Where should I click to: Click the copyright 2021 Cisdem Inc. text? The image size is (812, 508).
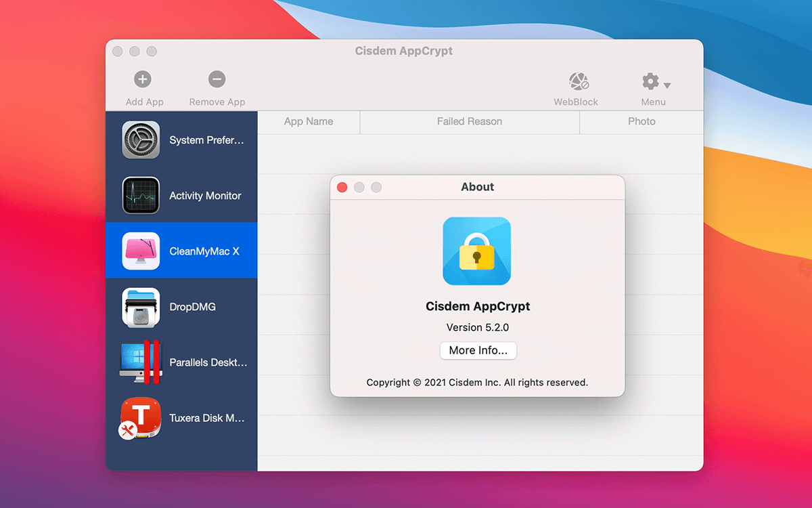click(x=478, y=383)
